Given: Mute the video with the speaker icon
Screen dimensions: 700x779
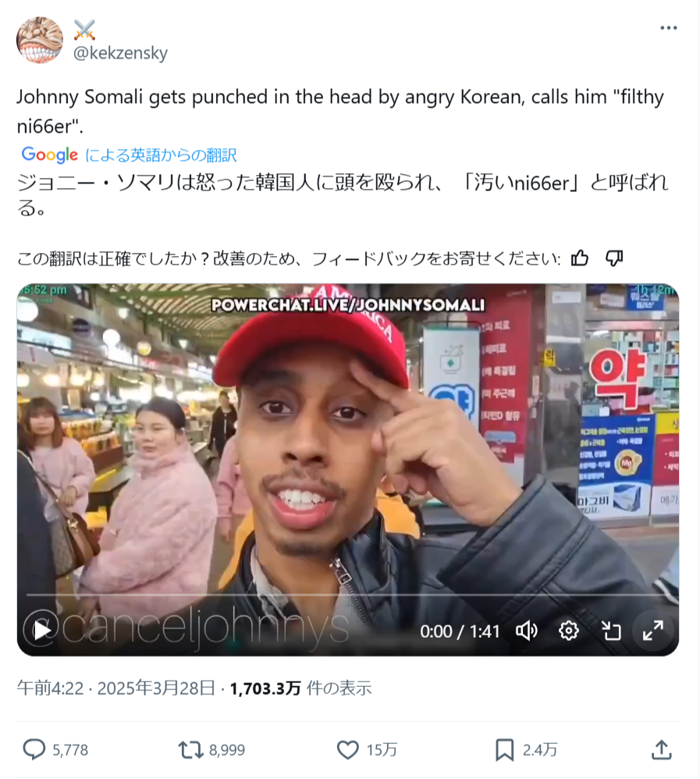Looking at the screenshot, I should 526,631.
